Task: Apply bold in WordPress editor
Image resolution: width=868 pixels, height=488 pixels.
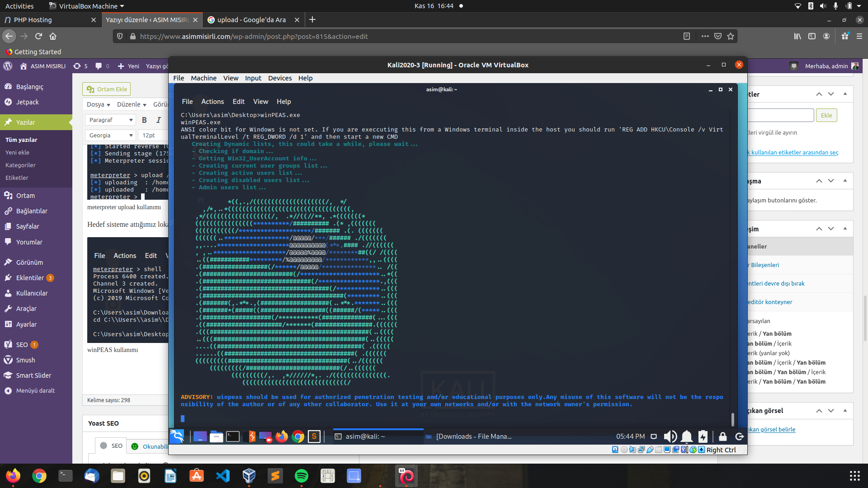Action: click(144, 120)
